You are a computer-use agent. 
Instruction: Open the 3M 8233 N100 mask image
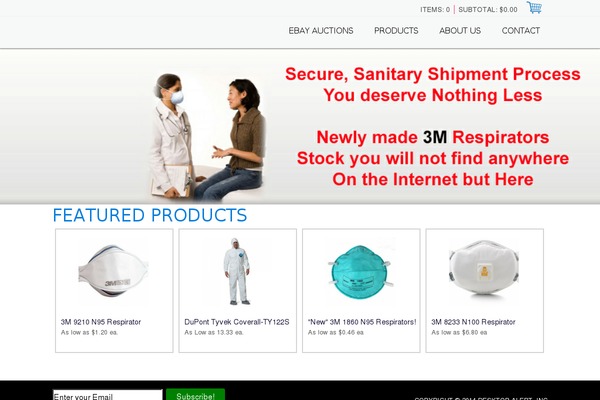(x=484, y=268)
